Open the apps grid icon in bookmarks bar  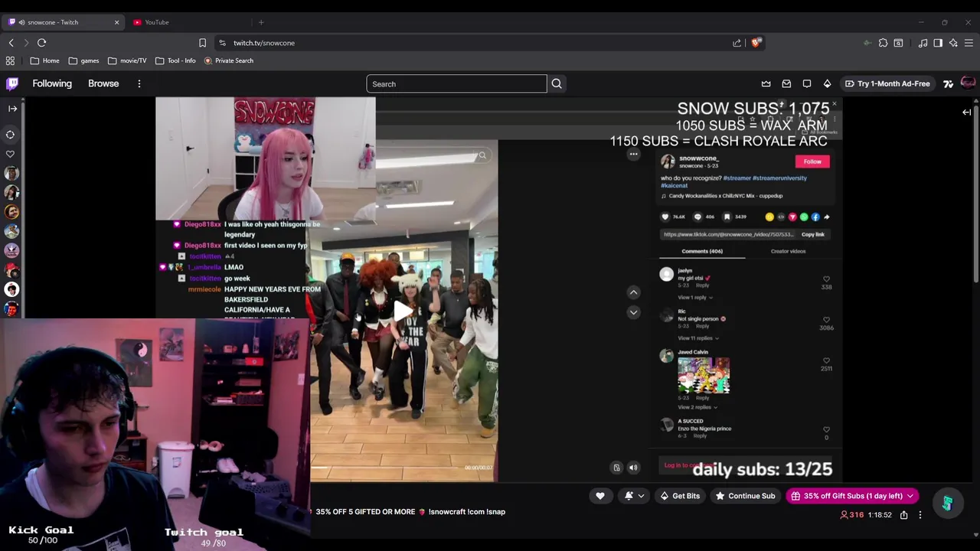point(10,60)
